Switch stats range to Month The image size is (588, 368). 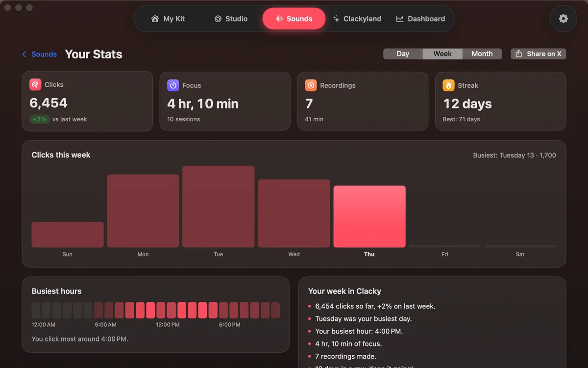pos(482,54)
